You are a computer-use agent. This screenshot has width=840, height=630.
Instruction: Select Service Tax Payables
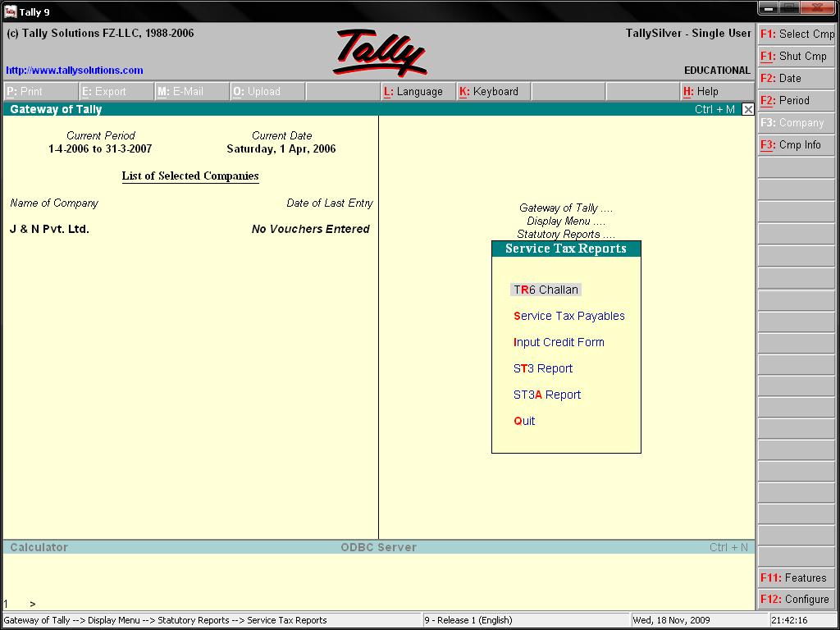(569, 316)
